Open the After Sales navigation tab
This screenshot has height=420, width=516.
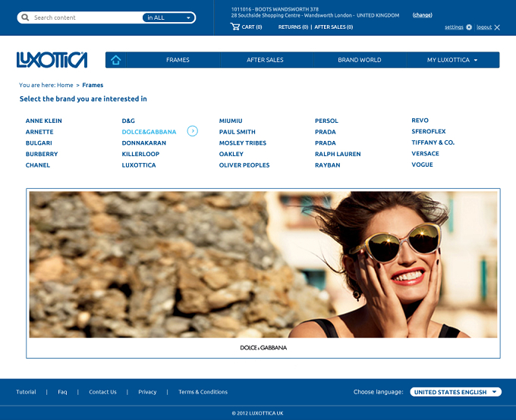click(x=265, y=60)
